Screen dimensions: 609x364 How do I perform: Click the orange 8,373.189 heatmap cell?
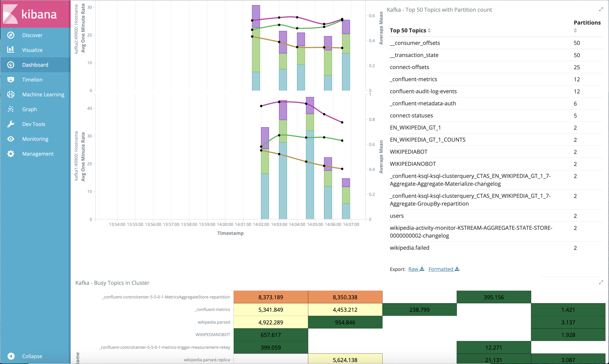271,297
